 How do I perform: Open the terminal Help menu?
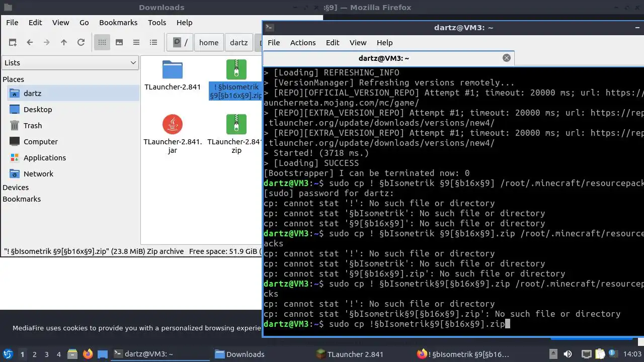[x=384, y=43]
